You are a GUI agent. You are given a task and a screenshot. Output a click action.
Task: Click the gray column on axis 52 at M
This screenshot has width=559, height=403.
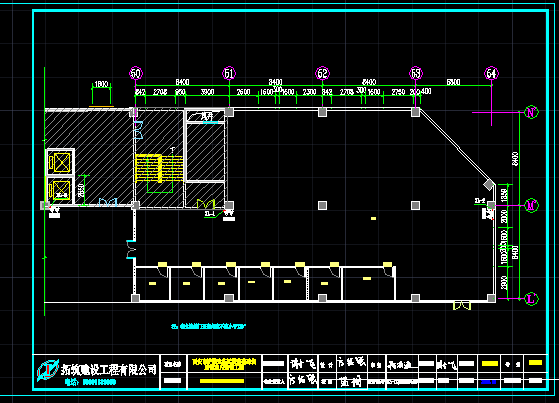pos(322,205)
